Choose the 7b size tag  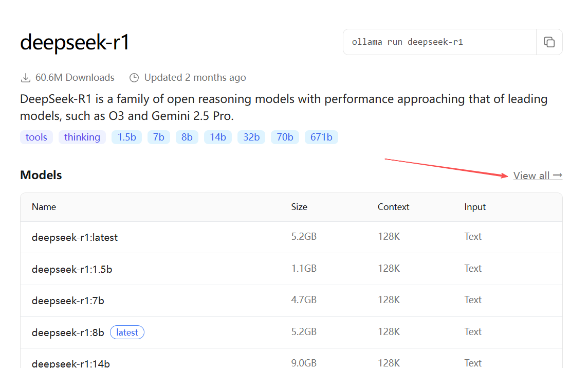tap(159, 137)
